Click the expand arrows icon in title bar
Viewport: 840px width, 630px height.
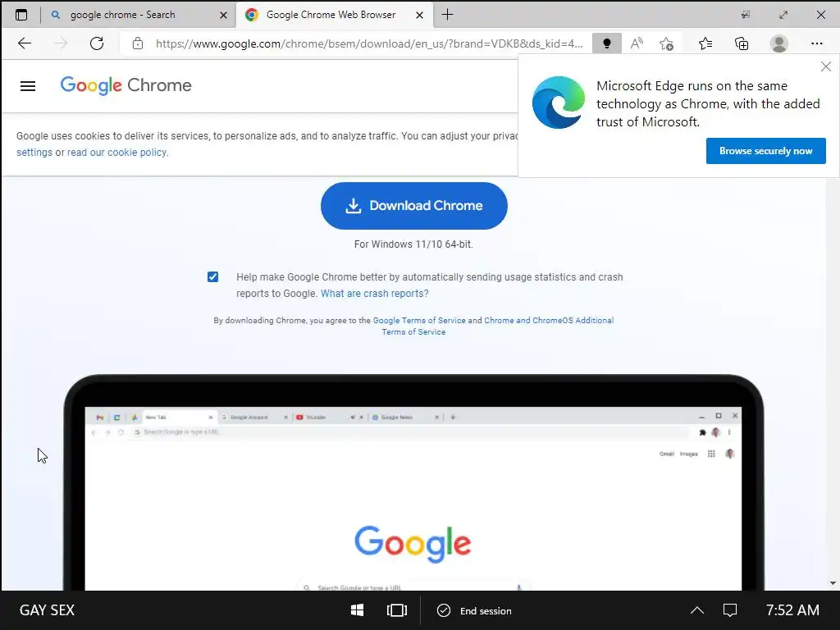pos(783,15)
